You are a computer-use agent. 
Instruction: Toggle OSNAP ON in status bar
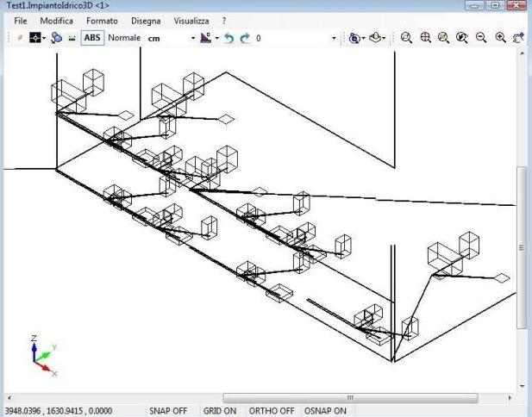324,411
